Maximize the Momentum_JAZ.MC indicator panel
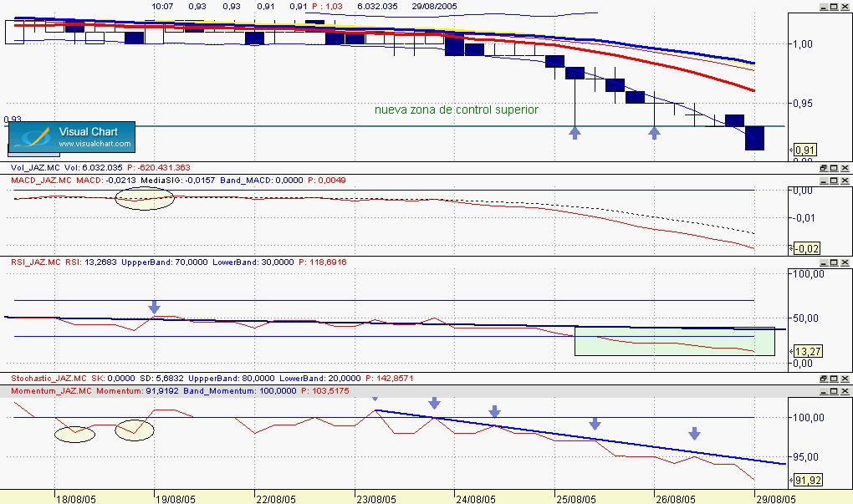 click(835, 390)
